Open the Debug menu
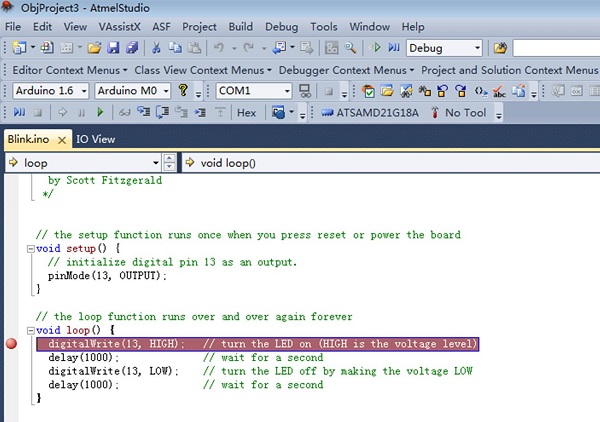 click(x=282, y=27)
